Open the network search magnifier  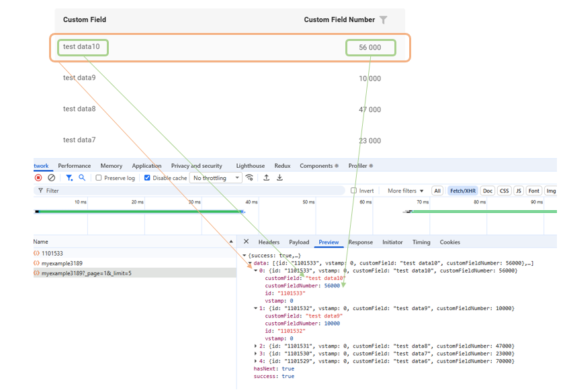click(82, 178)
